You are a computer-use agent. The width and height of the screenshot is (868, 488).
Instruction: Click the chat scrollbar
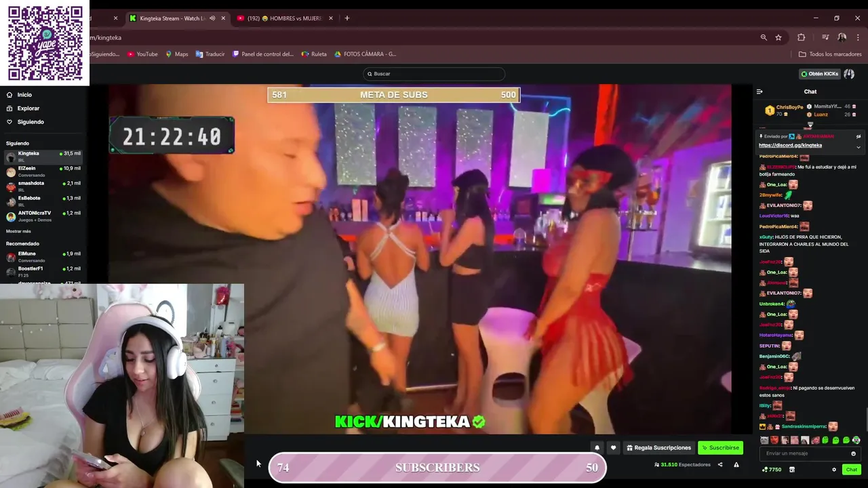coord(865,419)
